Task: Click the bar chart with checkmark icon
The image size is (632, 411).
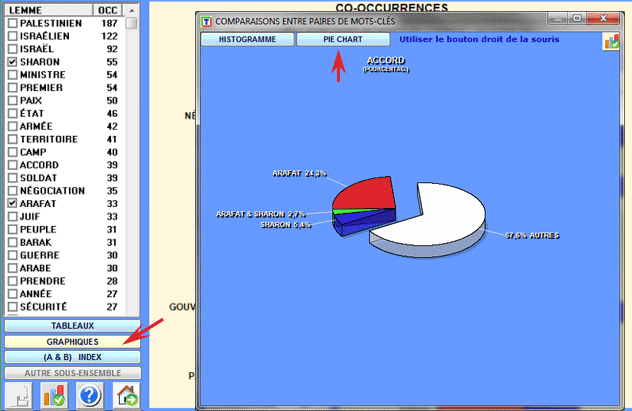Action: tap(53, 395)
